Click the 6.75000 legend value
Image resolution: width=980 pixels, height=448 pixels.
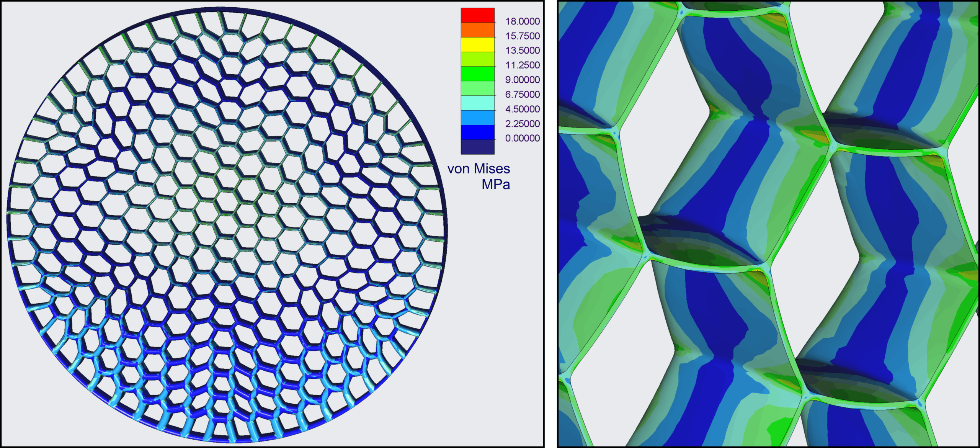pyautogui.click(x=522, y=94)
